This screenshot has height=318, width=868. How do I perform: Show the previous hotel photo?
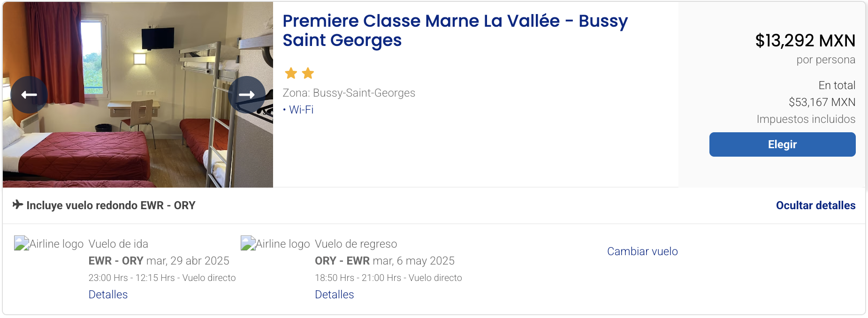pos(29,95)
